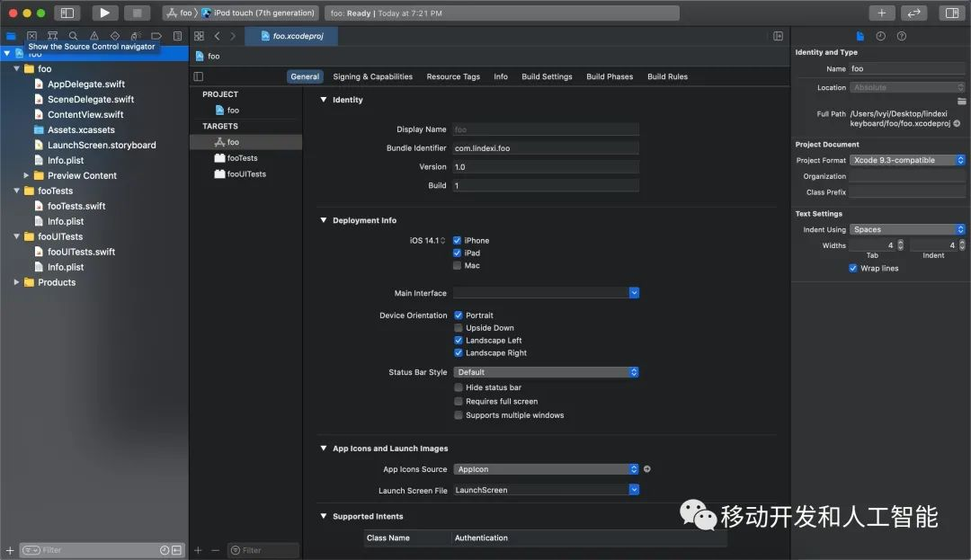The height and width of the screenshot is (560, 971).
Task: Select the fooUITests target
Action: 245,173
